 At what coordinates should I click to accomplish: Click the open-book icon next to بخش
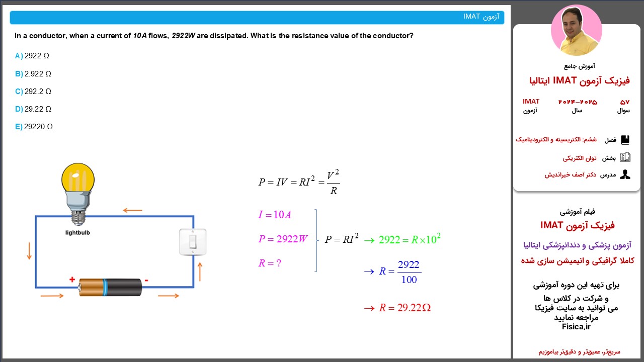(625, 157)
